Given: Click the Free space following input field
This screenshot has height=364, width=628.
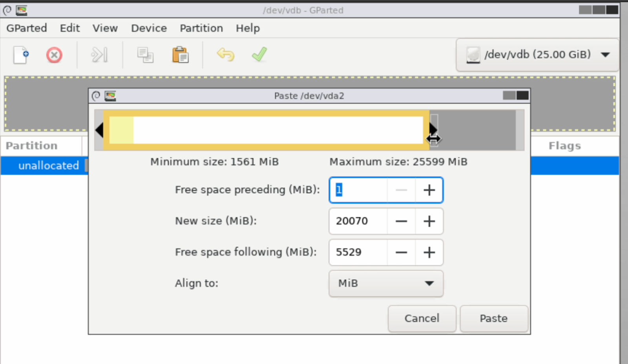Looking at the screenshot, I should point(358,252).
